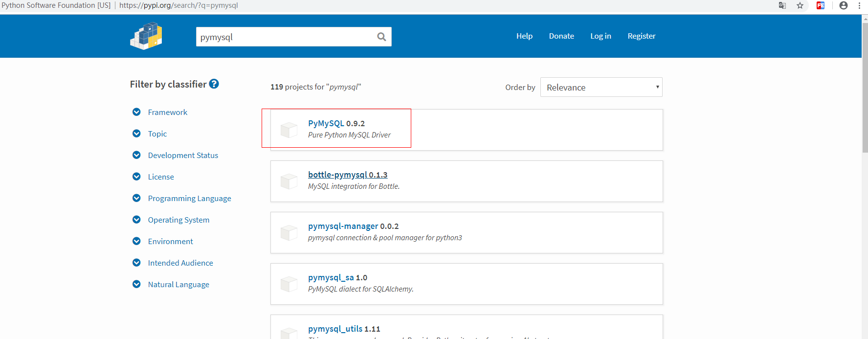Click 'PyMySQL dialect for SQLAlchemy.' description
868x339 pixels.
(x=361, y=289)
